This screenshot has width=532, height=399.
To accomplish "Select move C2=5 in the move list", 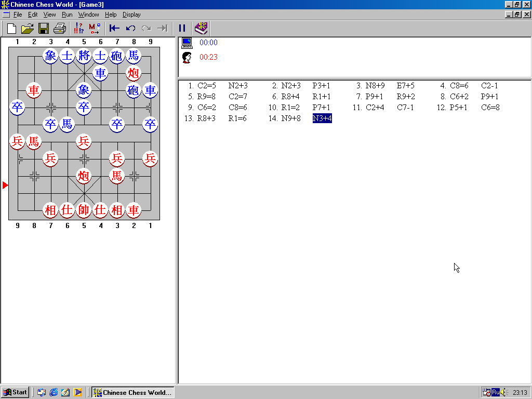I will pyautogui.click(x=206, y=86).
